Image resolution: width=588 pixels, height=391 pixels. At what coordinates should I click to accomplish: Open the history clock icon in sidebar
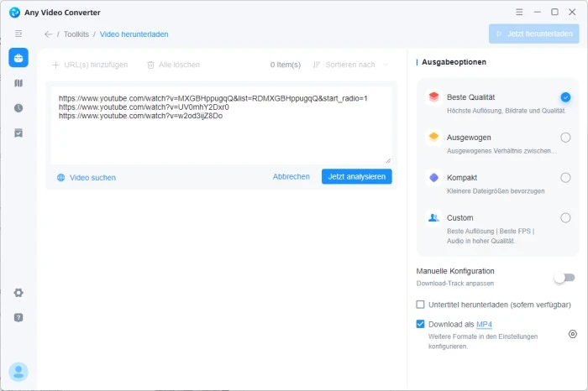click(x=18, y=108)
